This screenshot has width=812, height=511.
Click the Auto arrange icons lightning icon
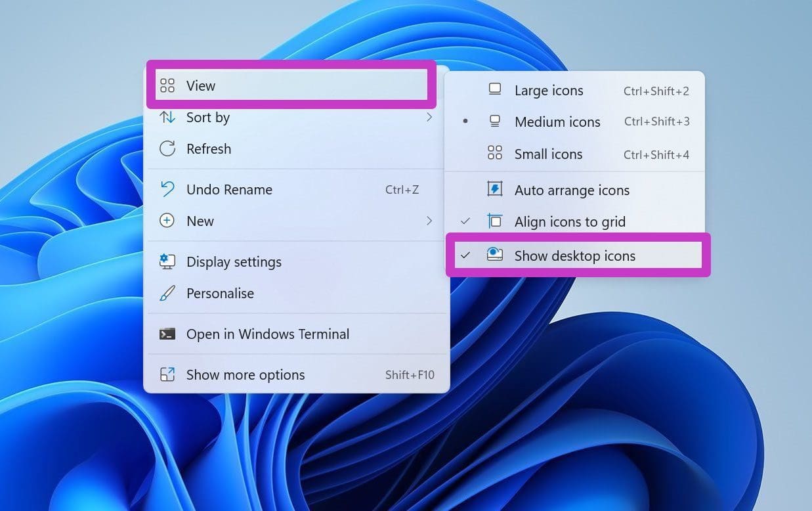coord(495,189)
